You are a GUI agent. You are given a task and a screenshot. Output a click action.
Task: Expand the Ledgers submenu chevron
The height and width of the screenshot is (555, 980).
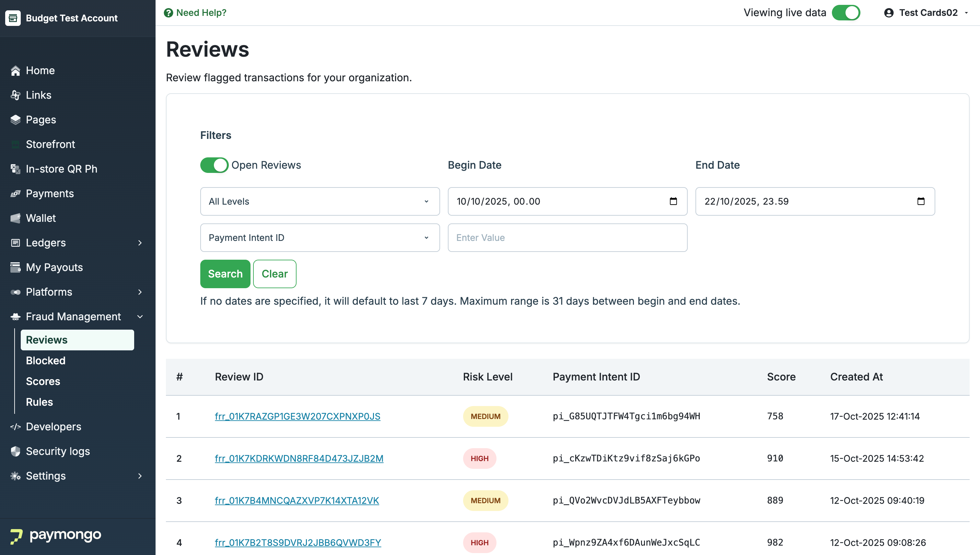click(140, 243)
